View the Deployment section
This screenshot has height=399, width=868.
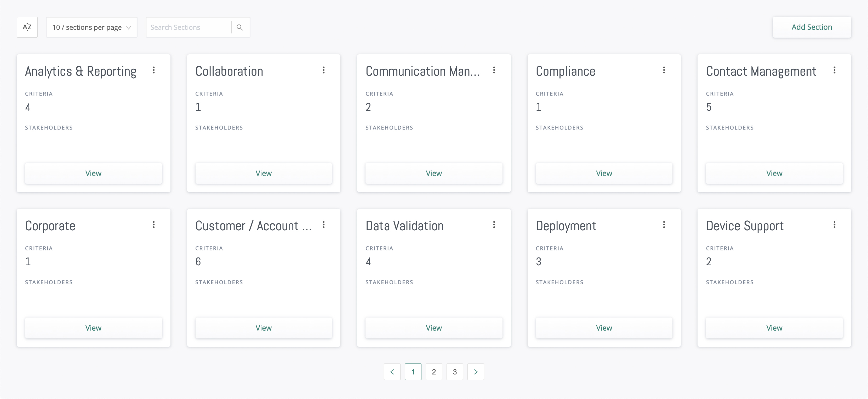(x=604, y=328)
